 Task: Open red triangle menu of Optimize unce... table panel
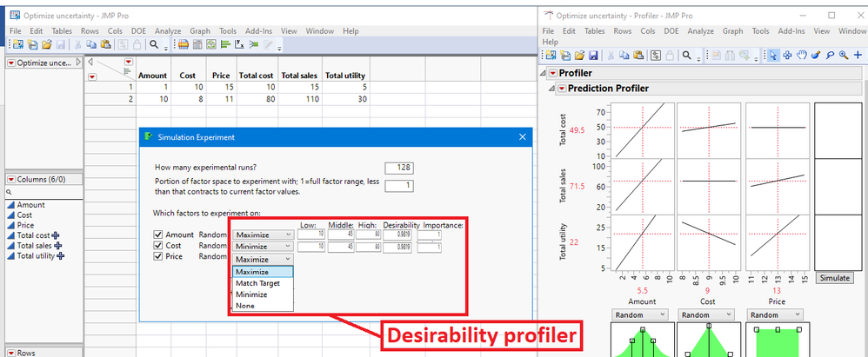pyautogui.click(x=11, y=63)
